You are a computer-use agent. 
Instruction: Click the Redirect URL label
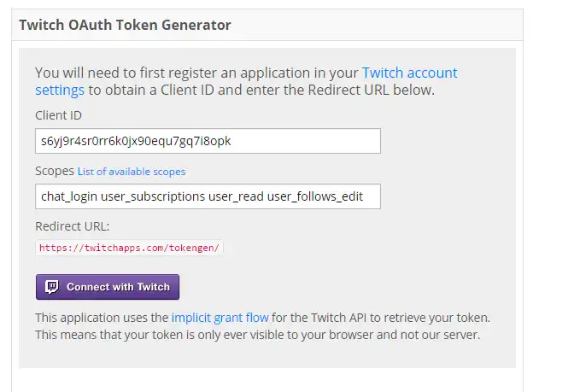click(73, 226)
